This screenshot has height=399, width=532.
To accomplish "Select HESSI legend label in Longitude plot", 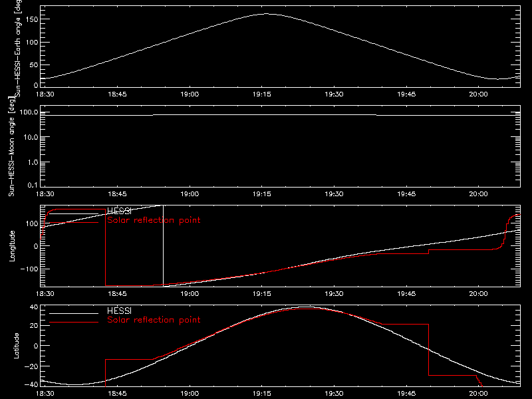I will (119, 211).
